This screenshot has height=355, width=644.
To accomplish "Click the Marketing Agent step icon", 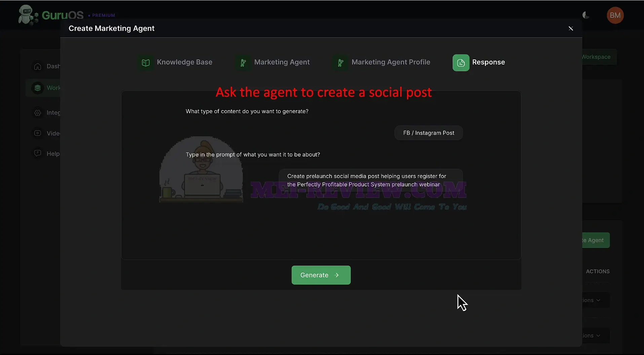I will (243, 63).
